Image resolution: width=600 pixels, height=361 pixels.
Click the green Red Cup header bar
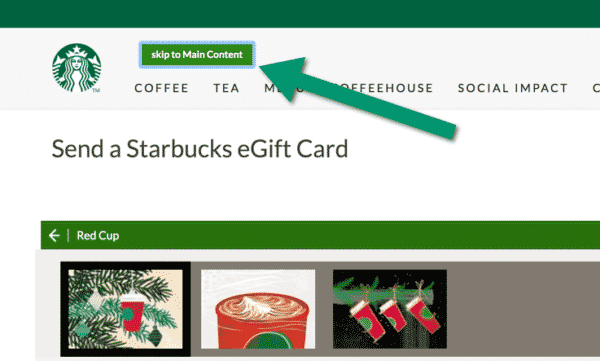[320, 235]
